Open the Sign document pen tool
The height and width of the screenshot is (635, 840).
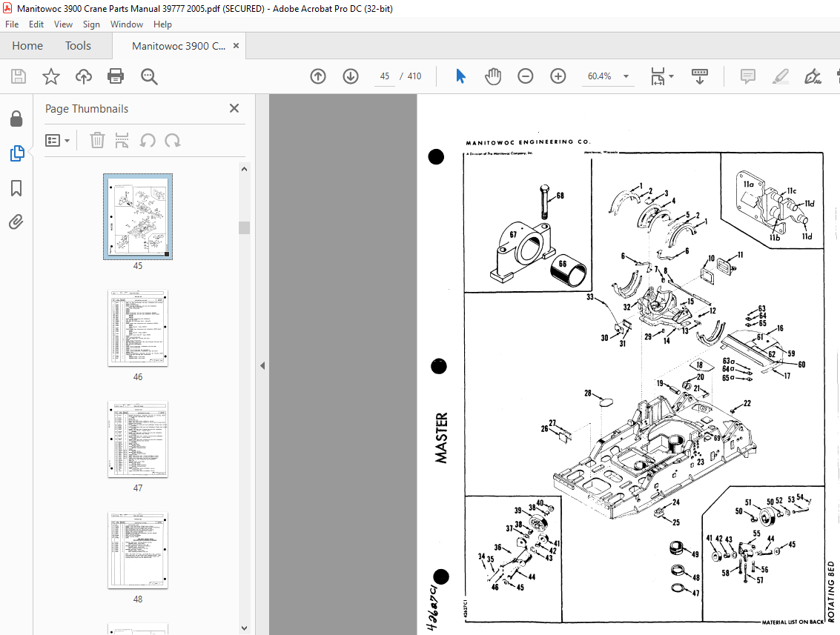[813, 76]
